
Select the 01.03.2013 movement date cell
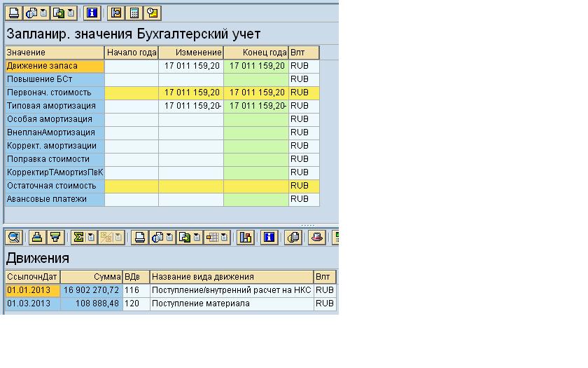point(32,304)
